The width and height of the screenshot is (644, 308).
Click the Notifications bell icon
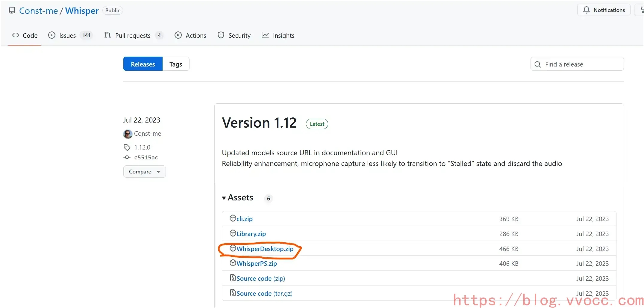[x=586, y=10]
